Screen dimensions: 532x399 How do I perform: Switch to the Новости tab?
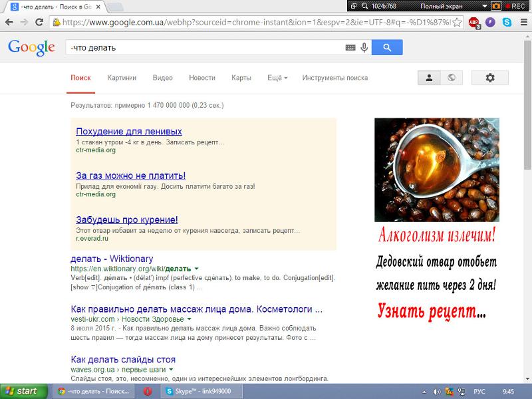[x=202, y=78]
